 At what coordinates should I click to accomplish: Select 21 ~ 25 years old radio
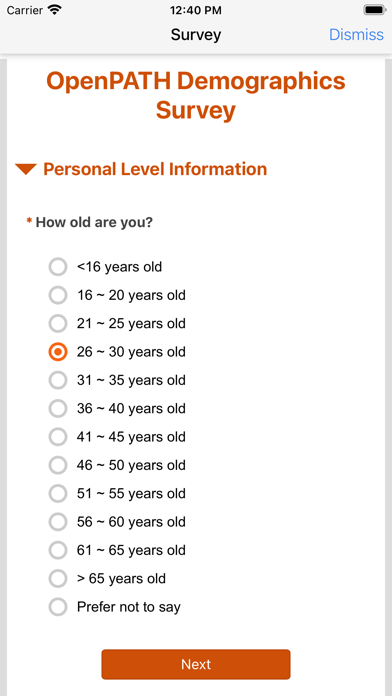click(x=58, y=324)
